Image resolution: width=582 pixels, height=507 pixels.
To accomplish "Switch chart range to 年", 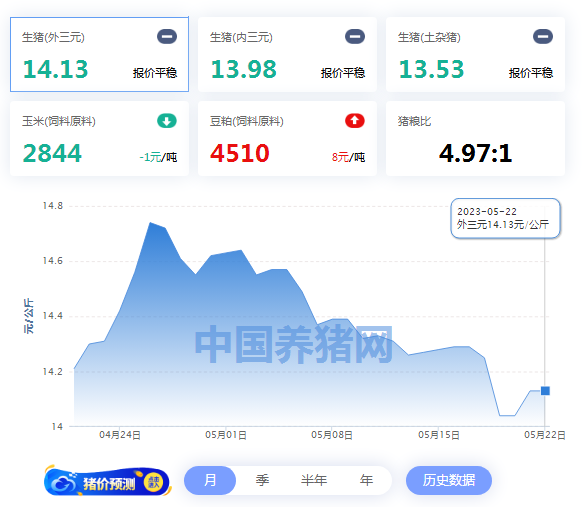I will coord(366,480).
